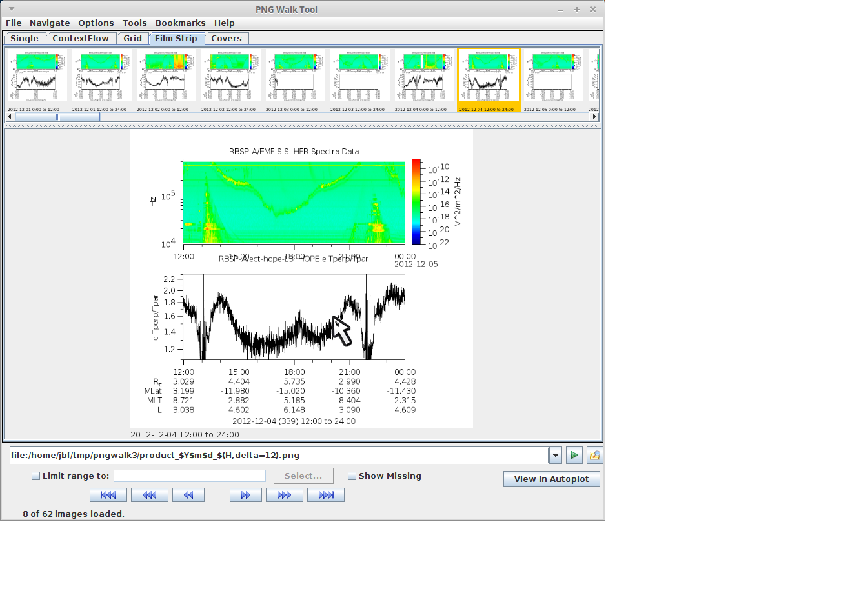
Task: Click the film strip horizontal scrollbar thumb
Action: click(57, 117)
